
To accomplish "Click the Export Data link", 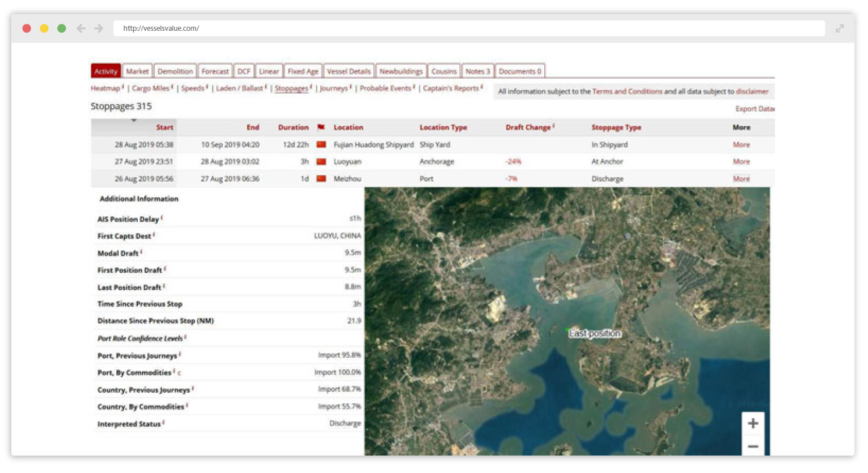I will 754,109.
